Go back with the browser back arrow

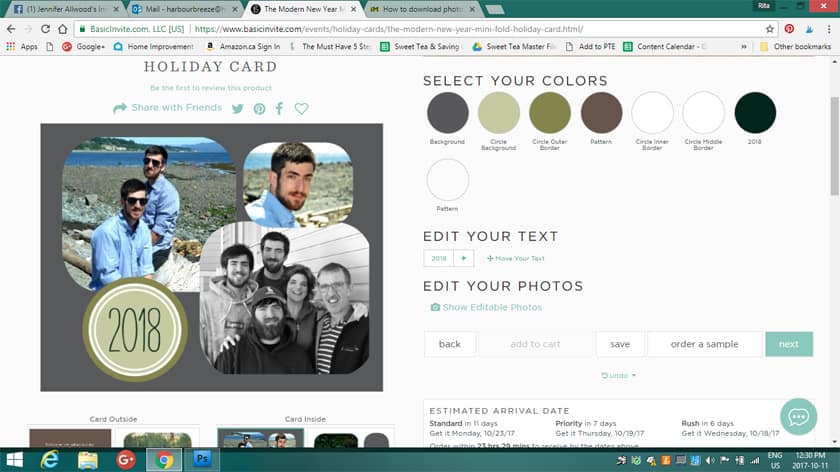[x=11, y=29]
